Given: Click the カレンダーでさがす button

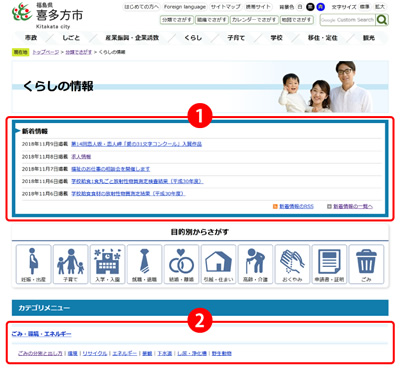Looking at the screenshot, I should click(254, 20).
